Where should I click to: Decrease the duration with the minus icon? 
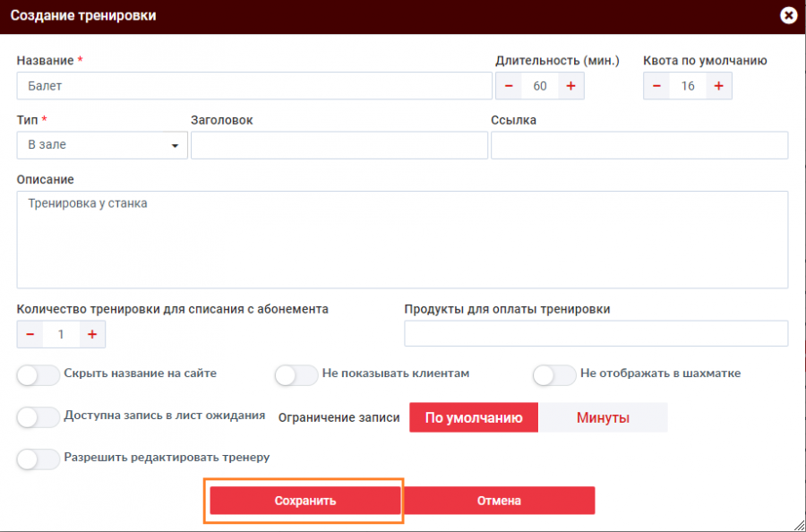pyautogui.click(x=509, y=86)
